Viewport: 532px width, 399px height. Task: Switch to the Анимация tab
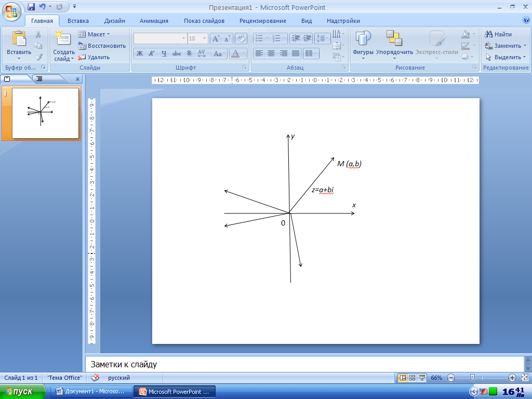pyautogui.click(x=154, y=21)
